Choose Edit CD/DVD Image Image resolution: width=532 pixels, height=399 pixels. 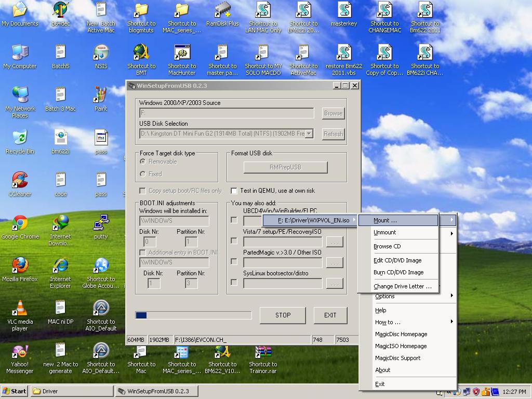click(398, 260)
